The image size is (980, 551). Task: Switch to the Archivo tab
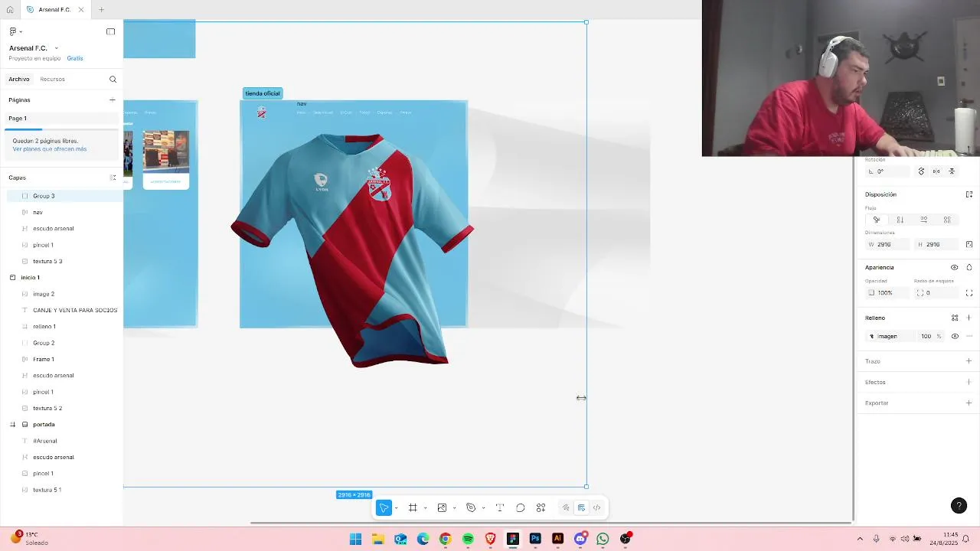click(19, 79)
